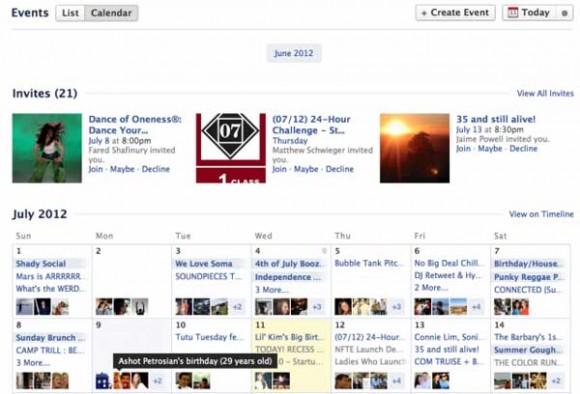
Task: Open the Dance of Oneness event image
Action: coord(47,148)
